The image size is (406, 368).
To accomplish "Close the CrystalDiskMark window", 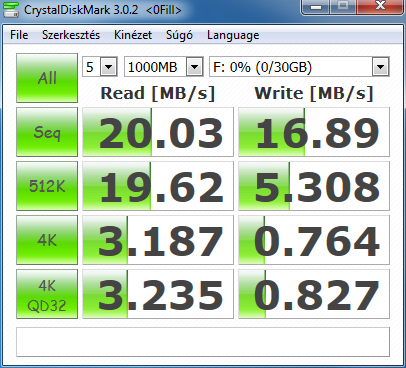I will [380, 6].
